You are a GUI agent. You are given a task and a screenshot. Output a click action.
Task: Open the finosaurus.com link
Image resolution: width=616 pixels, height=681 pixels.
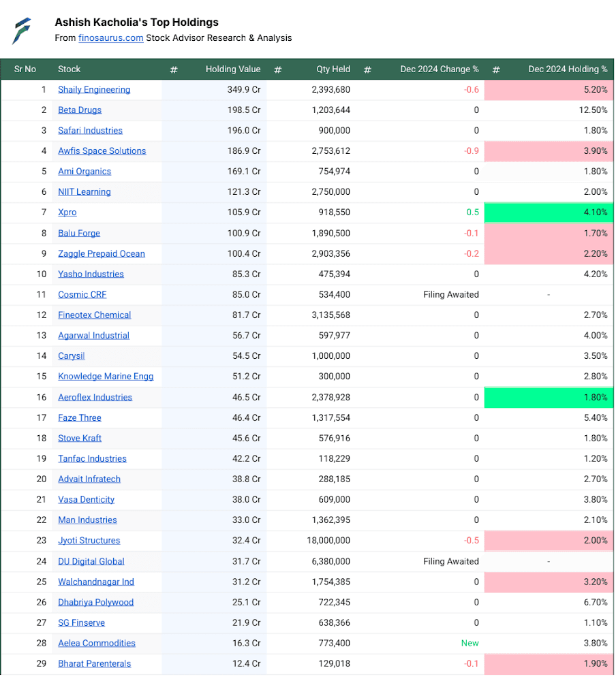click(111, 37)
